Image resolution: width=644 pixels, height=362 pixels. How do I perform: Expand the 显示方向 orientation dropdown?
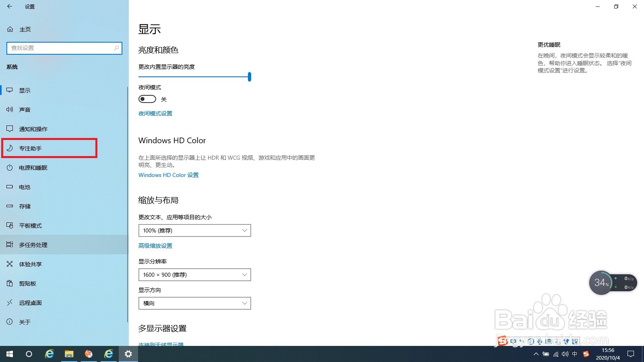click(194, 303)
